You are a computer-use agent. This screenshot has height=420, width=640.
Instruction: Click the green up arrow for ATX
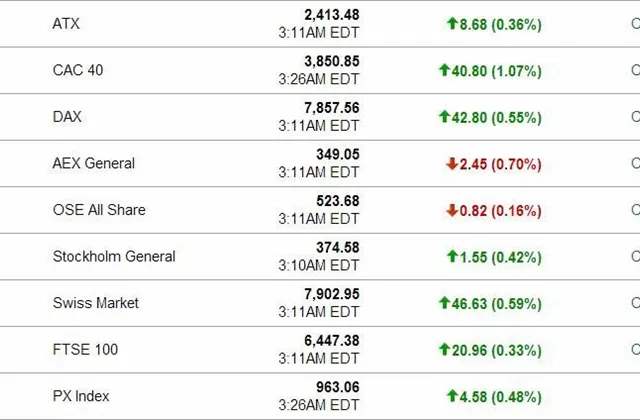[453, 24]
